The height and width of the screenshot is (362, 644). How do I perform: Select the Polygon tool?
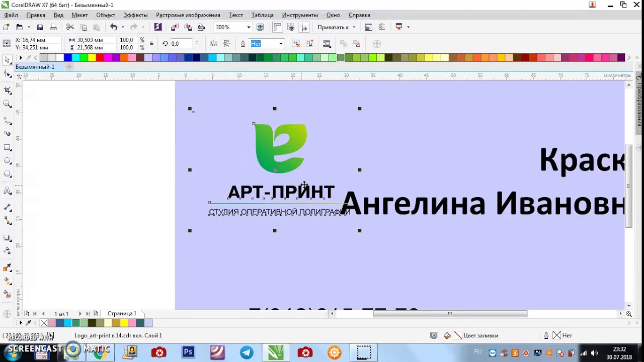point(8,174)
